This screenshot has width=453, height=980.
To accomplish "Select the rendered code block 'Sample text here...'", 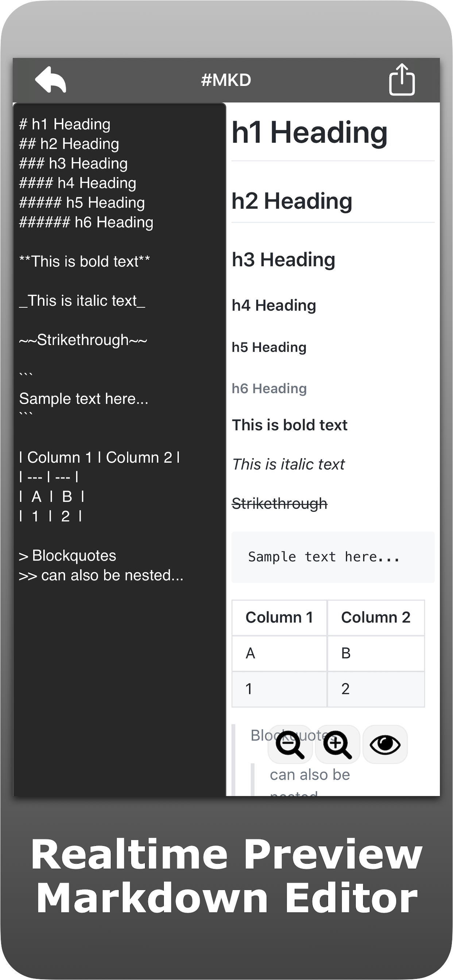I will pos(333,557).
